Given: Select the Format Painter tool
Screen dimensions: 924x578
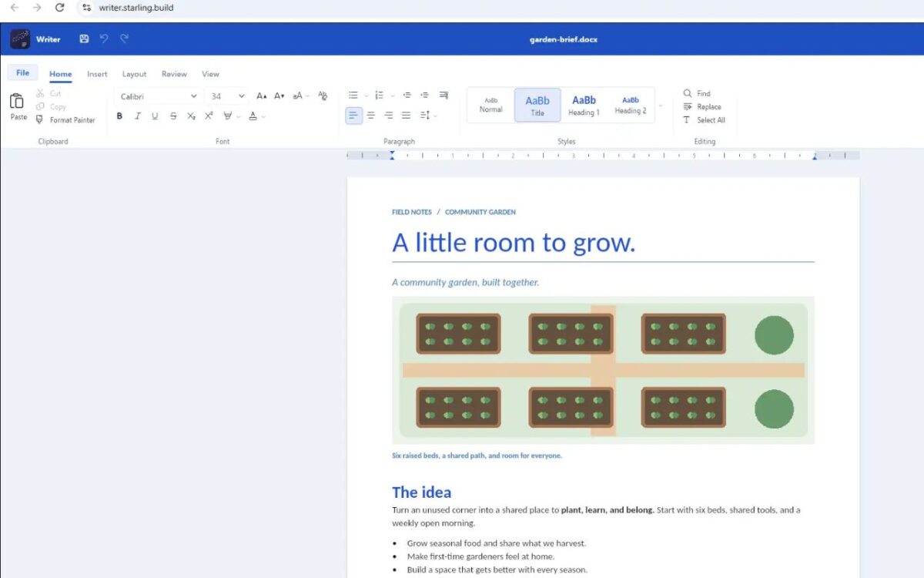Looking at the screenshot, I should (65, 120).
